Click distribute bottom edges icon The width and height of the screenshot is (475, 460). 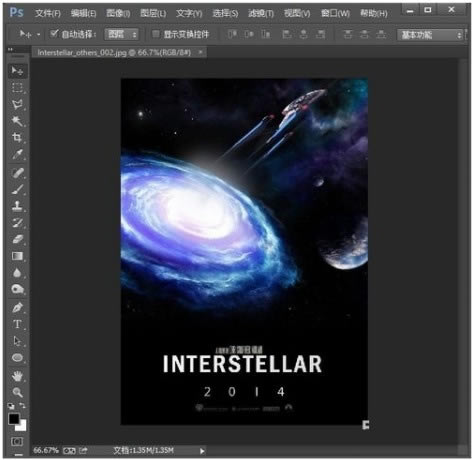[381, 34]
